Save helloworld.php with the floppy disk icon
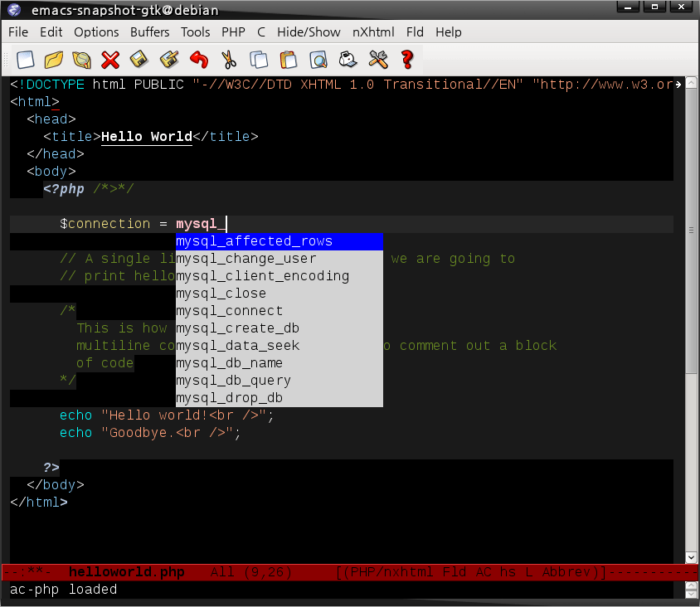 point(139,60)
